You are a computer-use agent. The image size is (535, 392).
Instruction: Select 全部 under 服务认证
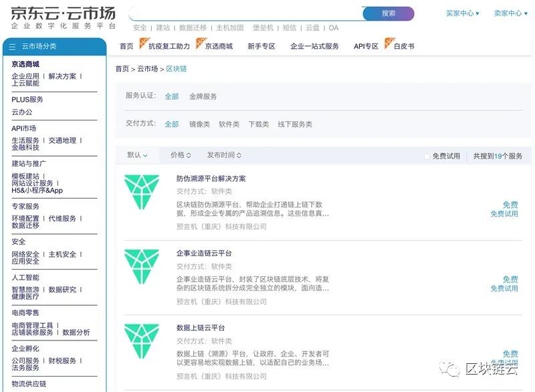[172, 96]
